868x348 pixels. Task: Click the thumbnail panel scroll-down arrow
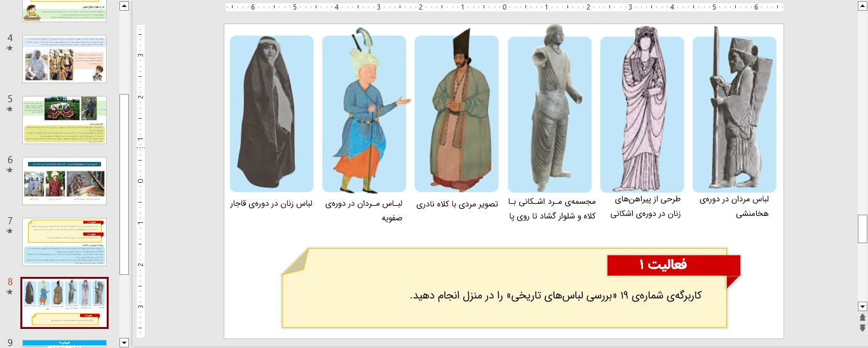124,342
